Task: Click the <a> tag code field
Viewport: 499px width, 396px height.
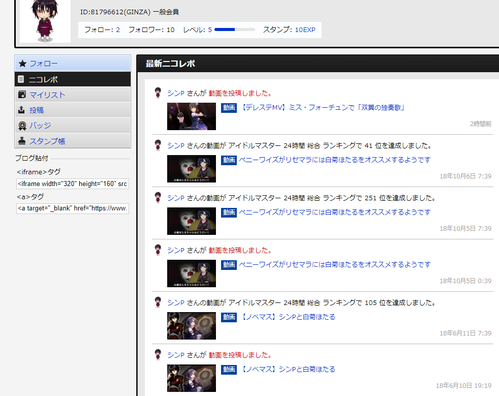Action: [73, 208]
